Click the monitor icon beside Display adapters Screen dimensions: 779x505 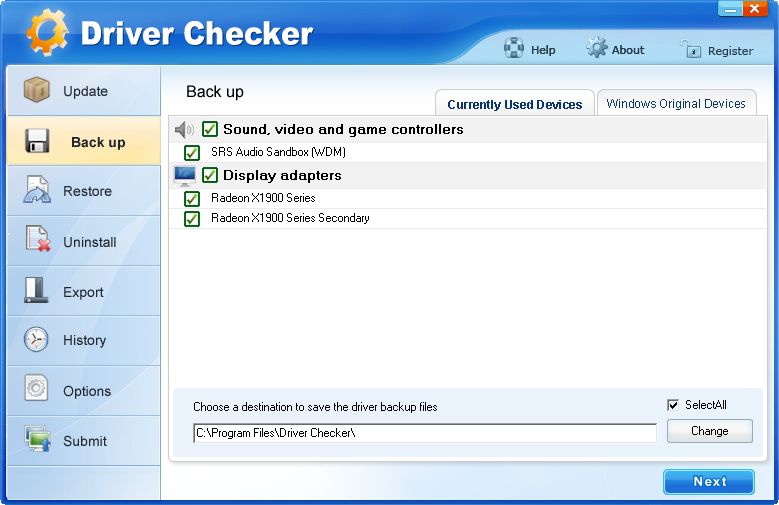point(185,176)
